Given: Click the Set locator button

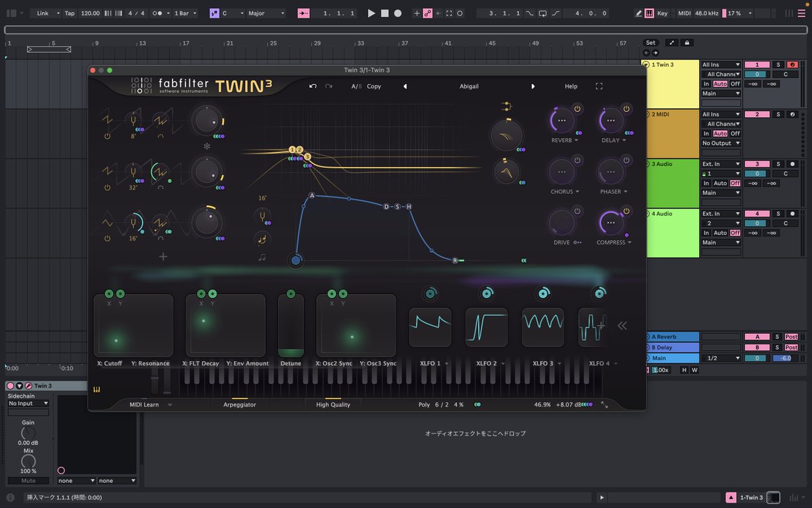Looking at the screenshot, I should point(650,43).
